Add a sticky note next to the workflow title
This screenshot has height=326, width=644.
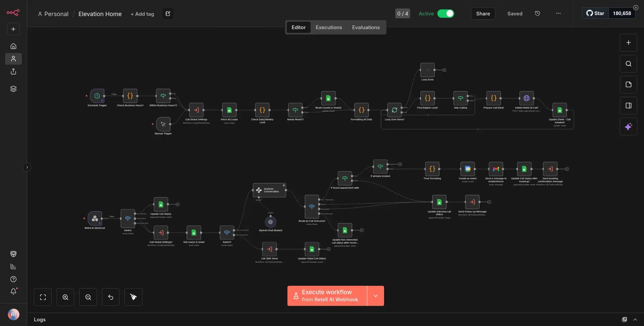click(168, 13)
